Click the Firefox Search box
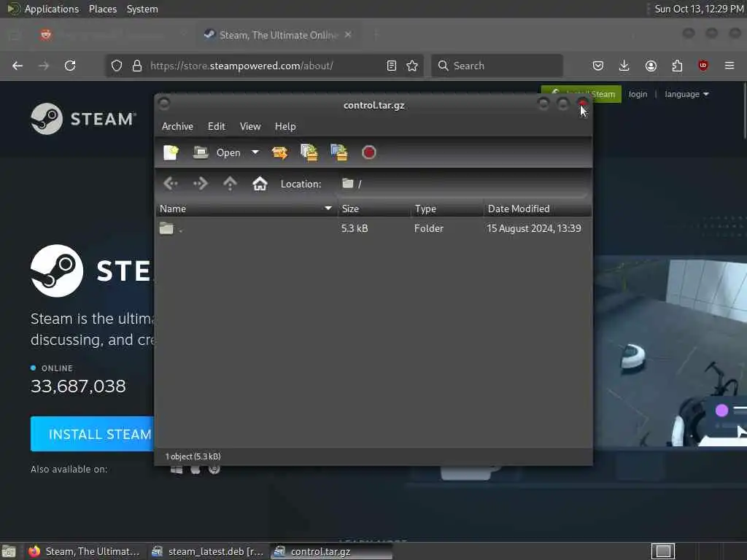The width and height of the screenshot is (747, 560). point(497,66)
